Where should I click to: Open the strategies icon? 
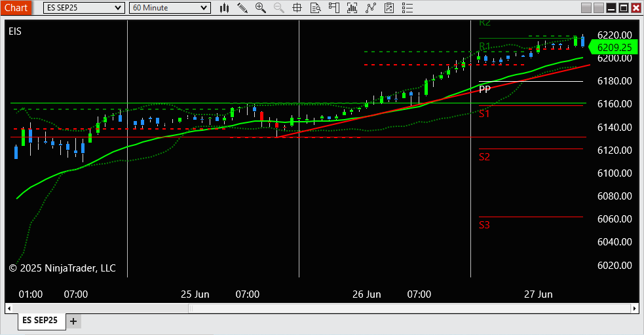click(370, 8)
